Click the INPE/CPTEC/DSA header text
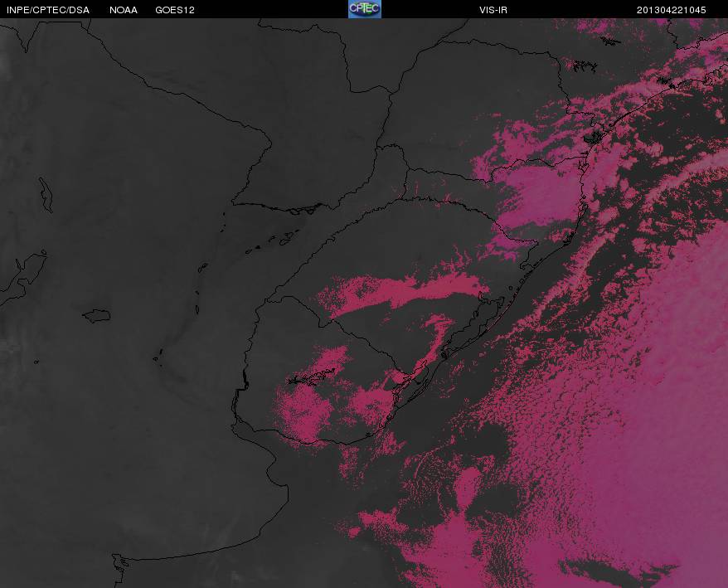Image resolution: width=728 pixels, height=588 pixels. click(48, 10)
